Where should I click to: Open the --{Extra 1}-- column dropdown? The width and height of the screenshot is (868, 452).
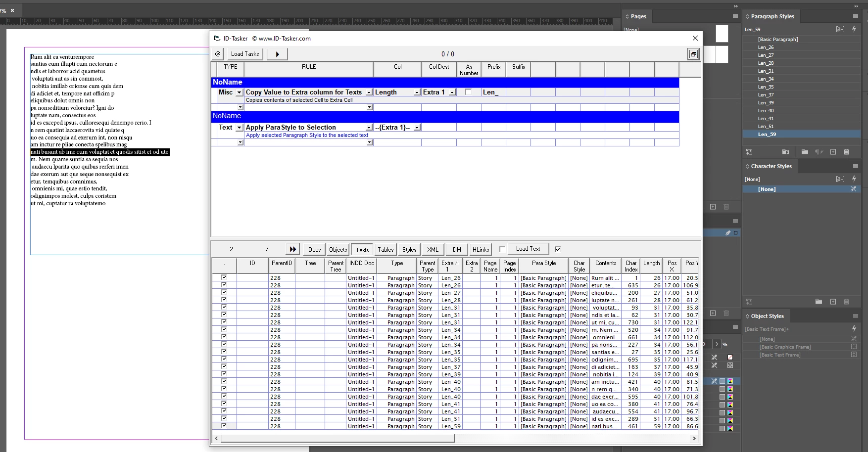[x=417, y=128]
